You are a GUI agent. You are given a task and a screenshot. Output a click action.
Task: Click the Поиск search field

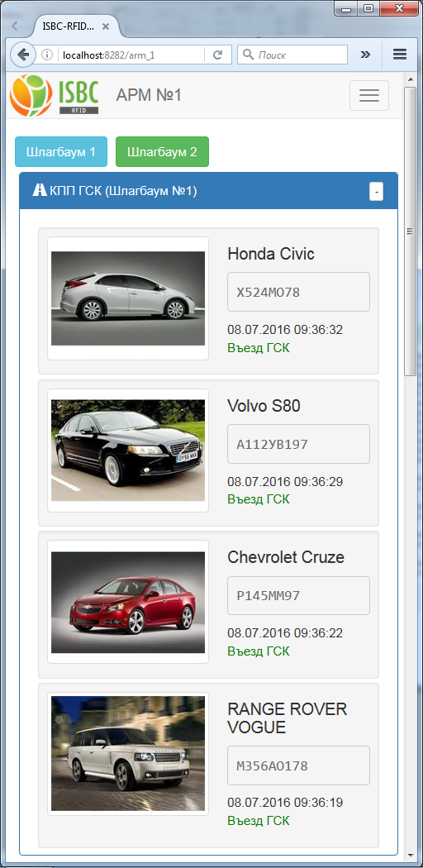click(x=292, y=55)
